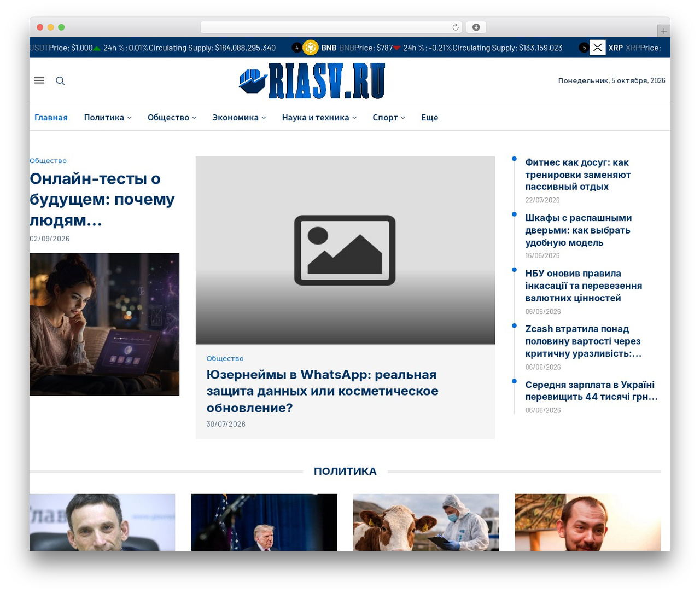Image resolution: width=700 pixels, height=593 pixels.
Task: Click the date 16/06/2026
Action: coord(542,256)
